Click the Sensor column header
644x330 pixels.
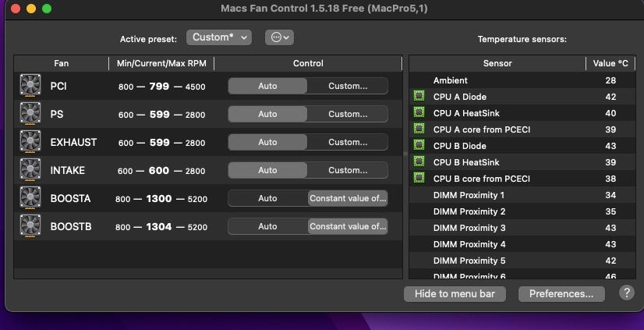(x=497, y=63)
